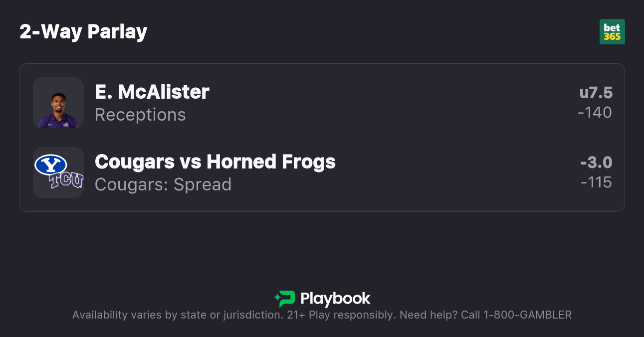Screen dimensions: 644x337
Task: Click the BYU "Y" team logo
Action: click(51, 165)
